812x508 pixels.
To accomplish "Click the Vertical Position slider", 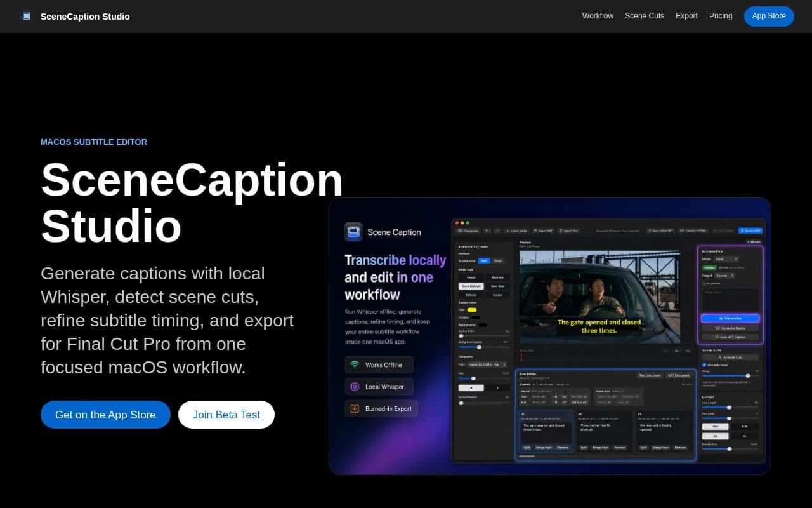I will point(484,403).
